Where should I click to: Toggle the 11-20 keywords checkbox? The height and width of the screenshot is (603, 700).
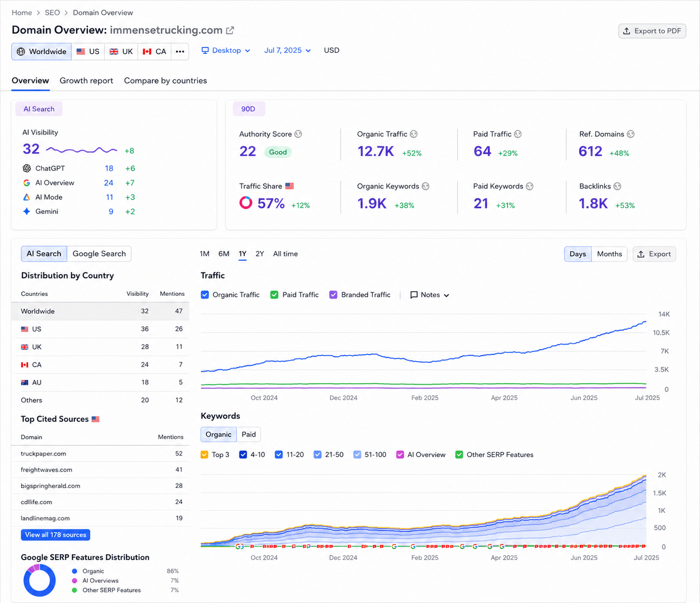(279, 455)
